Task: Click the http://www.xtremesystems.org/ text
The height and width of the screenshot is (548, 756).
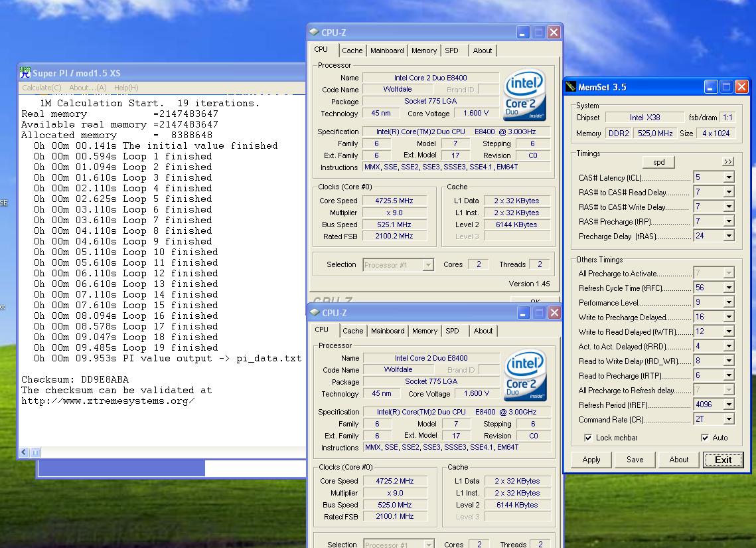Action: (108, 401)
